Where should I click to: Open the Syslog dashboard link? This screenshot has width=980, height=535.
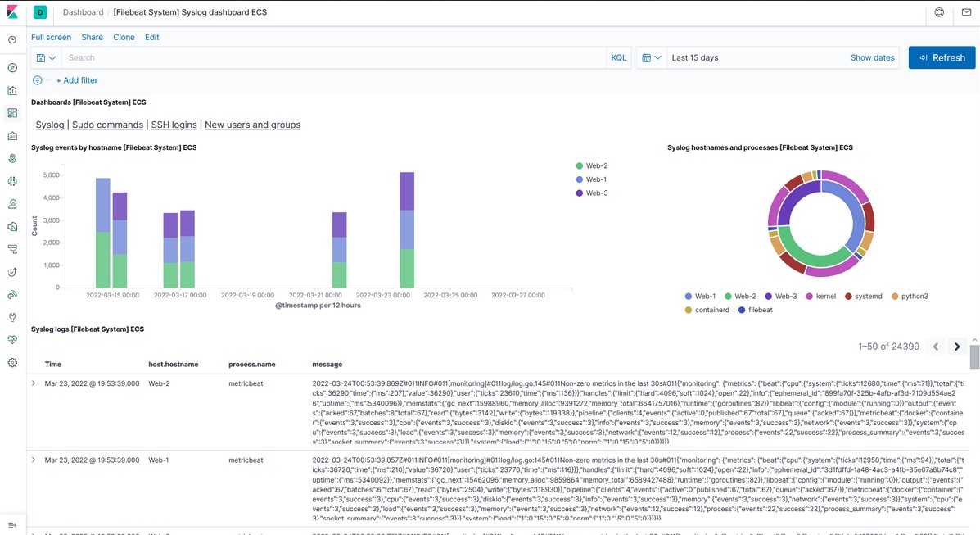click(50, 125)
